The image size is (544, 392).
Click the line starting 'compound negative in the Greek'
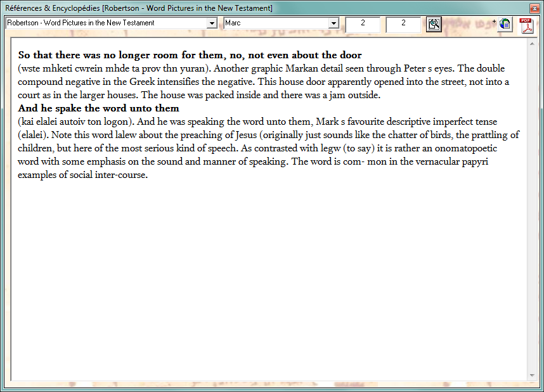tap(263, 82)
